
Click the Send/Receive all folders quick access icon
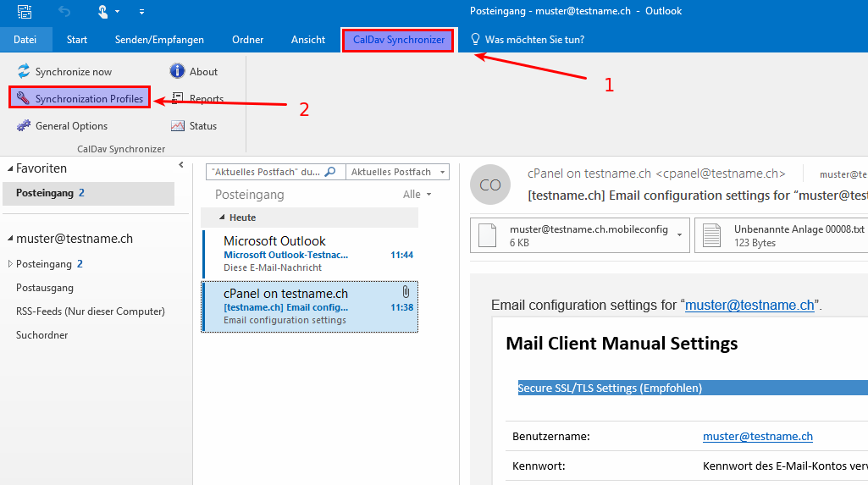pos(25,11)
